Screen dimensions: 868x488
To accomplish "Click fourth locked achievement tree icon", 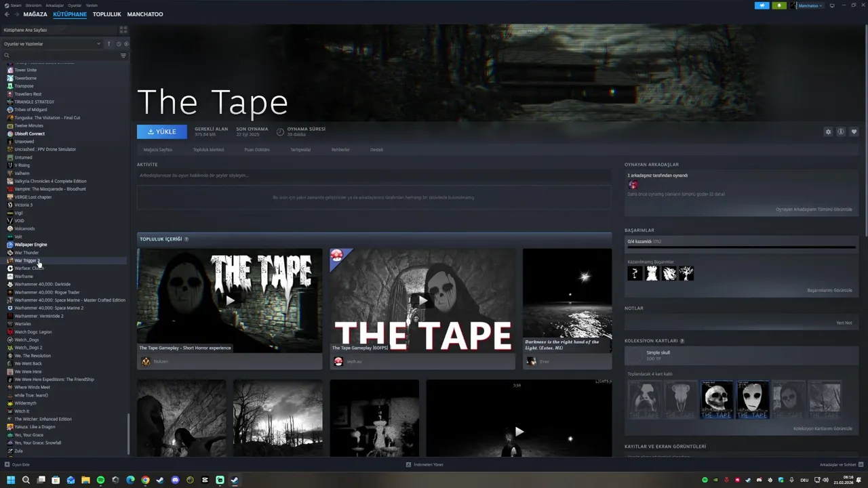I will tap(686, 273).
